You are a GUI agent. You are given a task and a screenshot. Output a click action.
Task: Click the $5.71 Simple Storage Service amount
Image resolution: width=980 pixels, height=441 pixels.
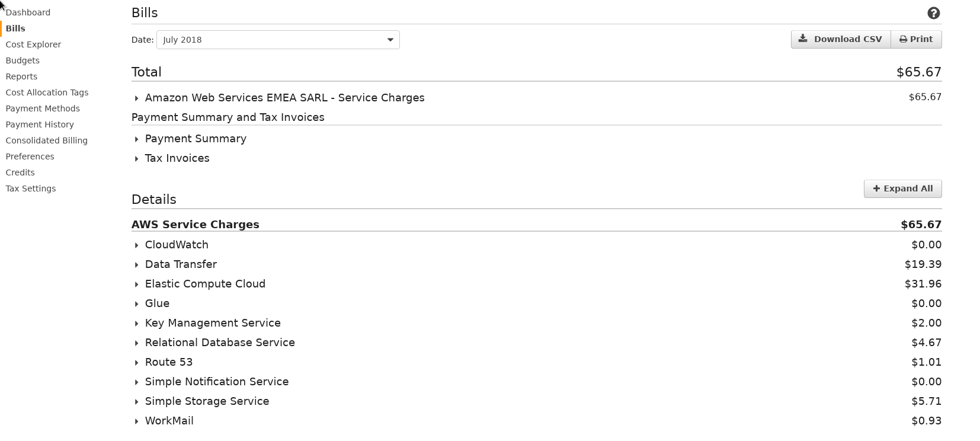927,401
